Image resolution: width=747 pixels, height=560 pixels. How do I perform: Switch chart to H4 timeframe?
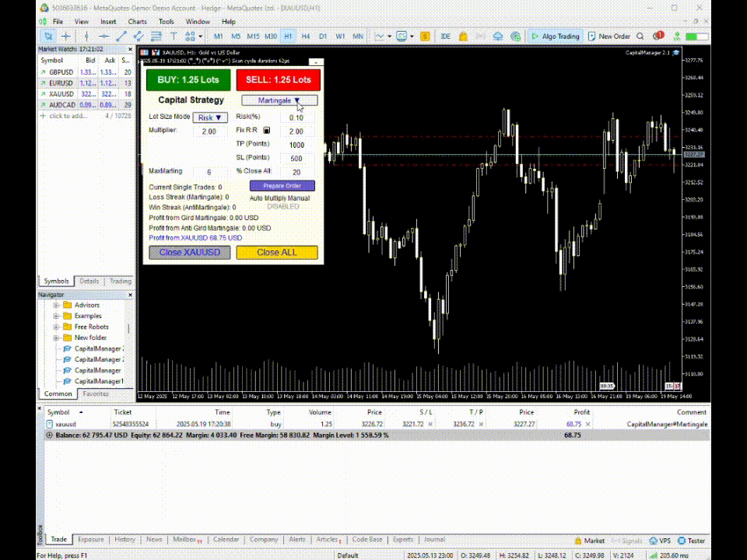pyautogui.click(x=305, y=37)
